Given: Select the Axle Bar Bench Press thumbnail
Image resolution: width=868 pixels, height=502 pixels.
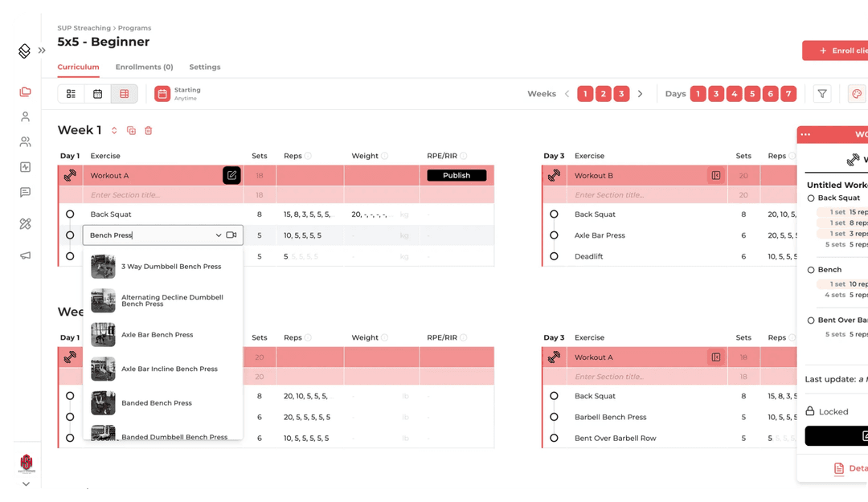Looking at the screenshot, I should [x=103, y=334].
